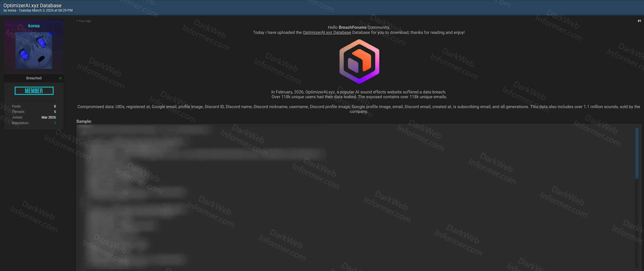644x271 pixels.
Task: Click the 1 hour ago timestamp
Action: tap(83, 21)
